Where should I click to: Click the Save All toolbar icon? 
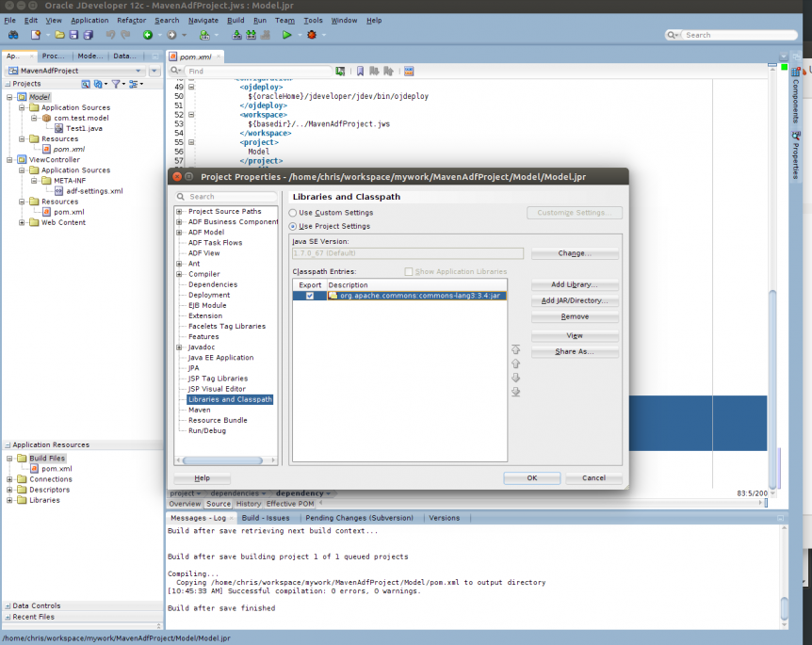[x=88, y=35]
